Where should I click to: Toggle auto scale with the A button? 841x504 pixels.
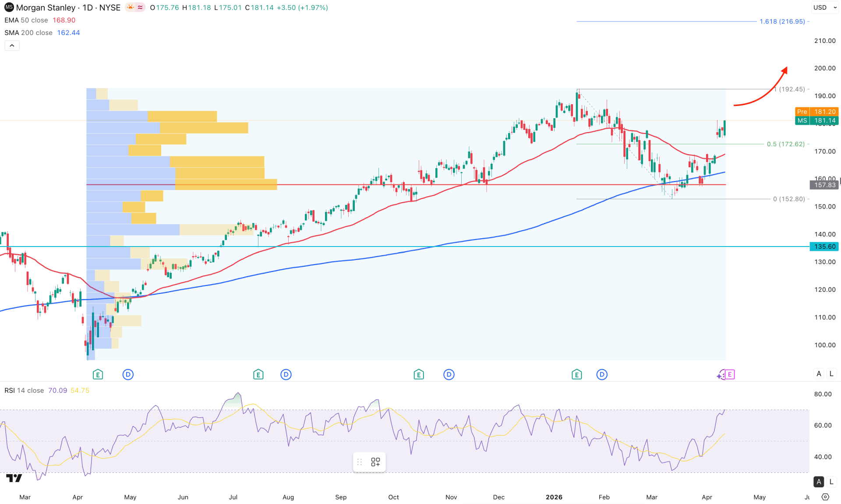coord(819,374)
